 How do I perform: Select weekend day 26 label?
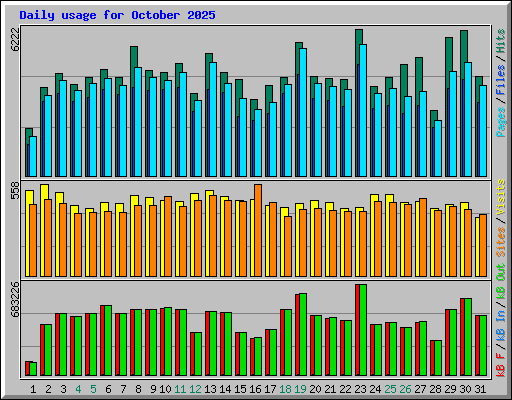405,389
